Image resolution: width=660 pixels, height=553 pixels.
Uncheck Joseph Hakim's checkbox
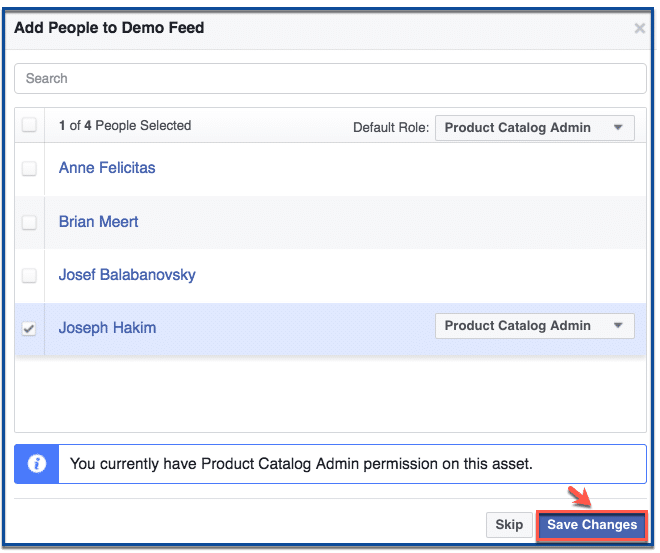pyautogui.click(x=29, y=328)
